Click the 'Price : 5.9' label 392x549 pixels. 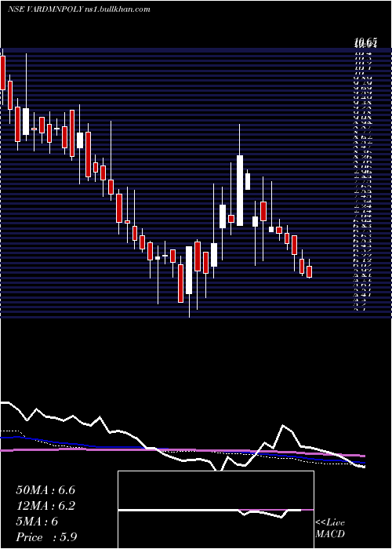point(46,537)
